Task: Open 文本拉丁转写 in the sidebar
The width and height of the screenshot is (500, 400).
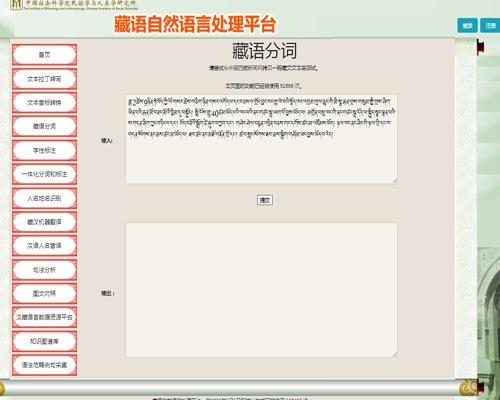Action: pos(44,79)
